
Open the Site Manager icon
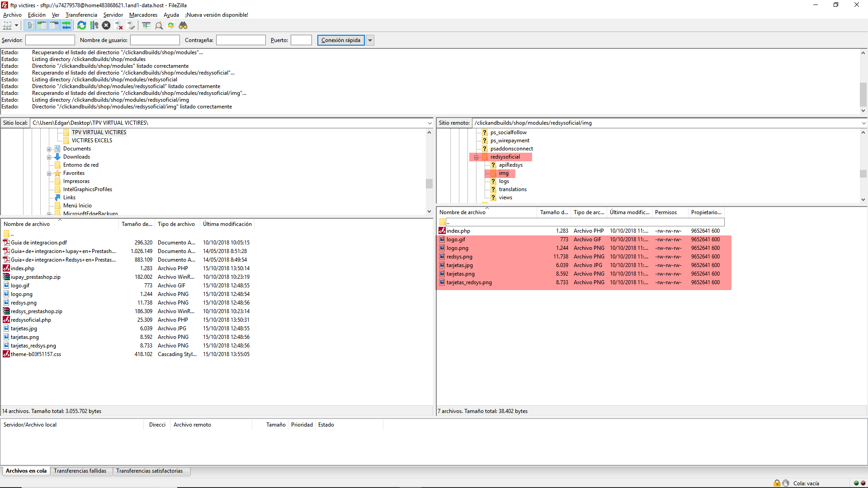tap(7, 26)
